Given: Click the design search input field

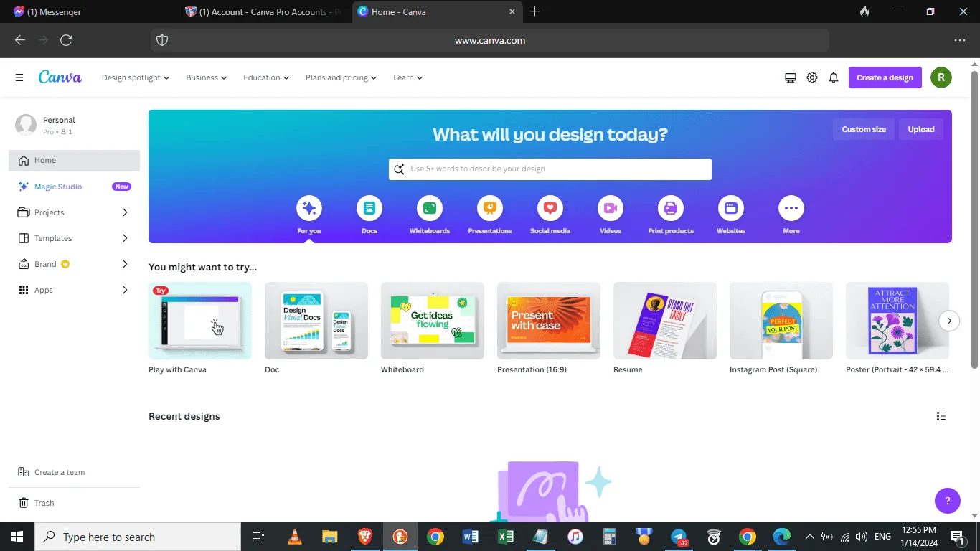Looking at the screenshot, I should coord(550,169).
